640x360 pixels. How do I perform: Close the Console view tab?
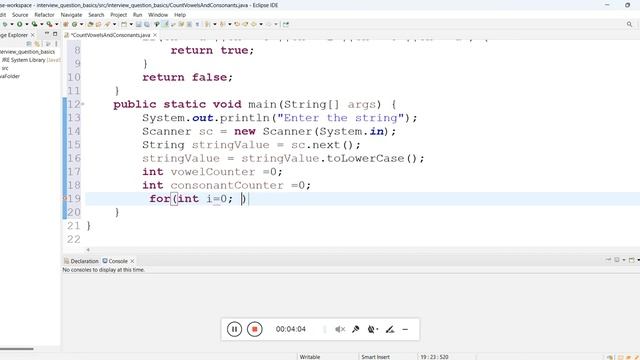click(132, 261)
